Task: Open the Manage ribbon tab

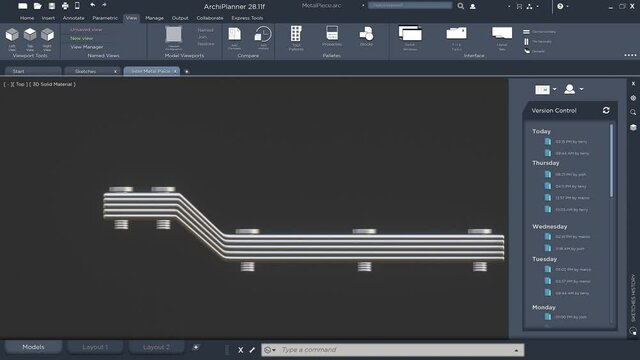Action: [154, 18]
